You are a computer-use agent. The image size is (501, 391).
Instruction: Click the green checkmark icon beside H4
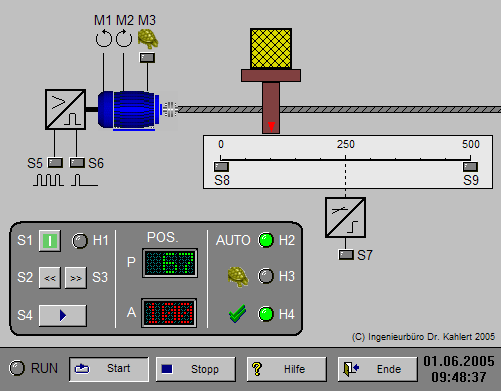tap(238, 314)
